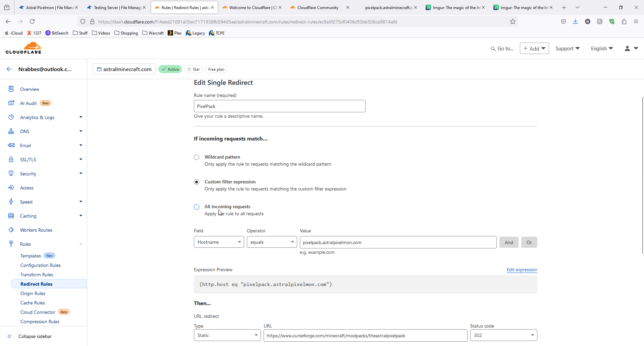
Task: Click the Collapse sidebar chevron icon
Action: 9,336
